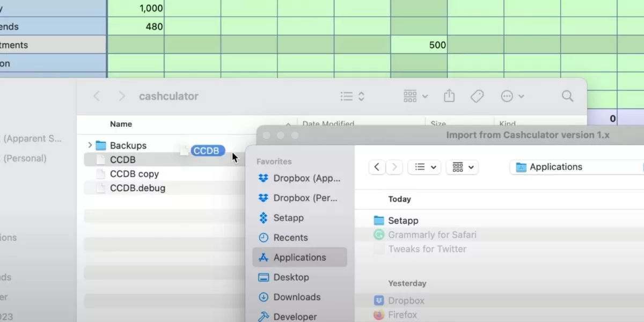
Task: Open Dropbox (App...) in the import dialog sidebar
Action: click(x=299, y=178)
